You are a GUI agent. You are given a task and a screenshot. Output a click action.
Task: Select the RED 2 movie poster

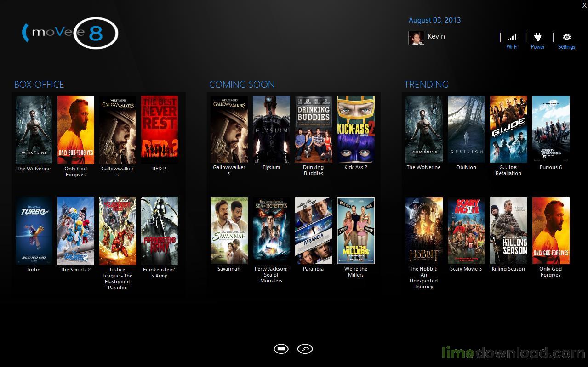pos(160,130)
